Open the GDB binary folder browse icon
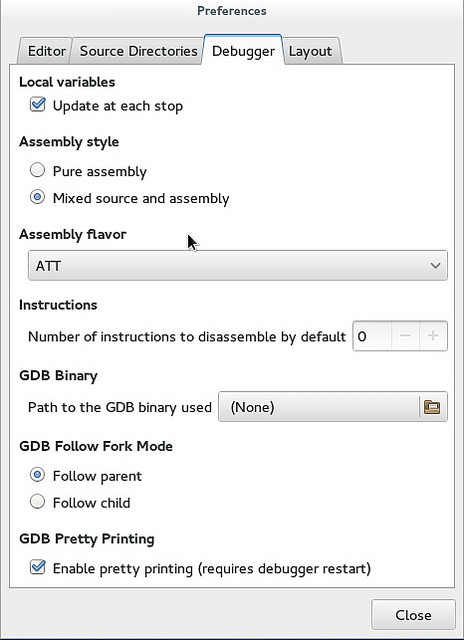Viewport: 464px width, 640px height. (432, 407)
